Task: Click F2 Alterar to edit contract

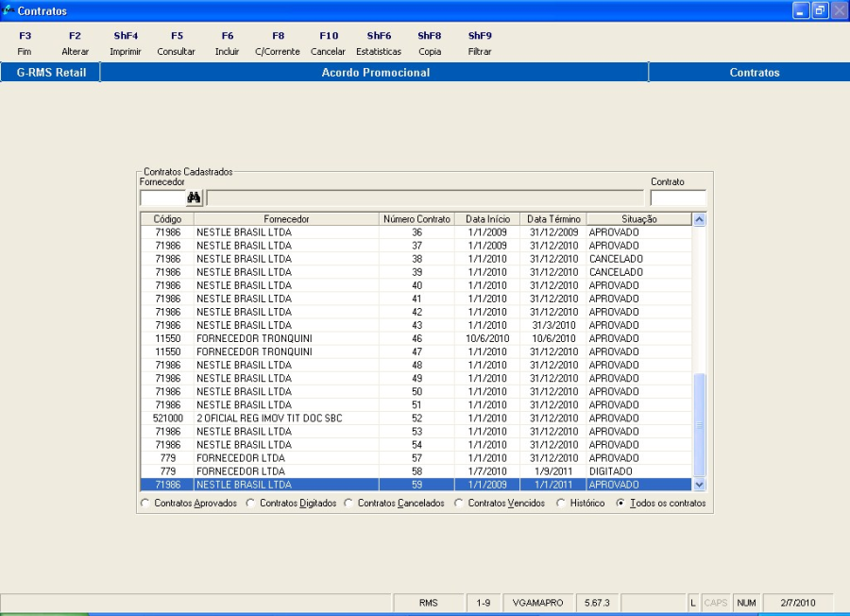Action: click(75, 43)
